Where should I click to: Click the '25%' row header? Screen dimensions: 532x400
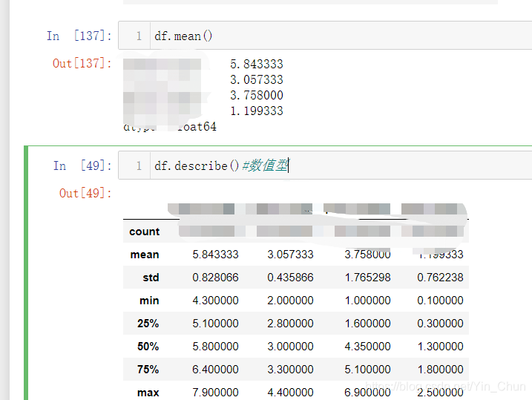click(148, 324)
